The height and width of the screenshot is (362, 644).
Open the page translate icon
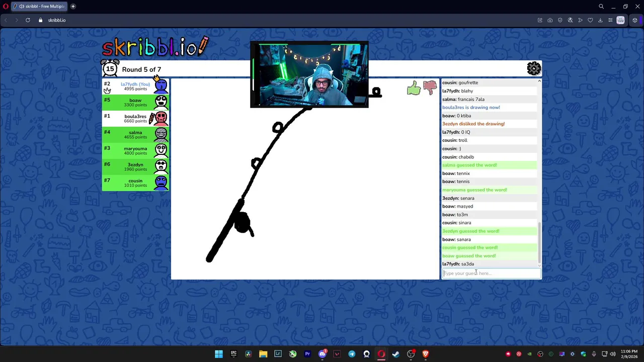[570, 20]
